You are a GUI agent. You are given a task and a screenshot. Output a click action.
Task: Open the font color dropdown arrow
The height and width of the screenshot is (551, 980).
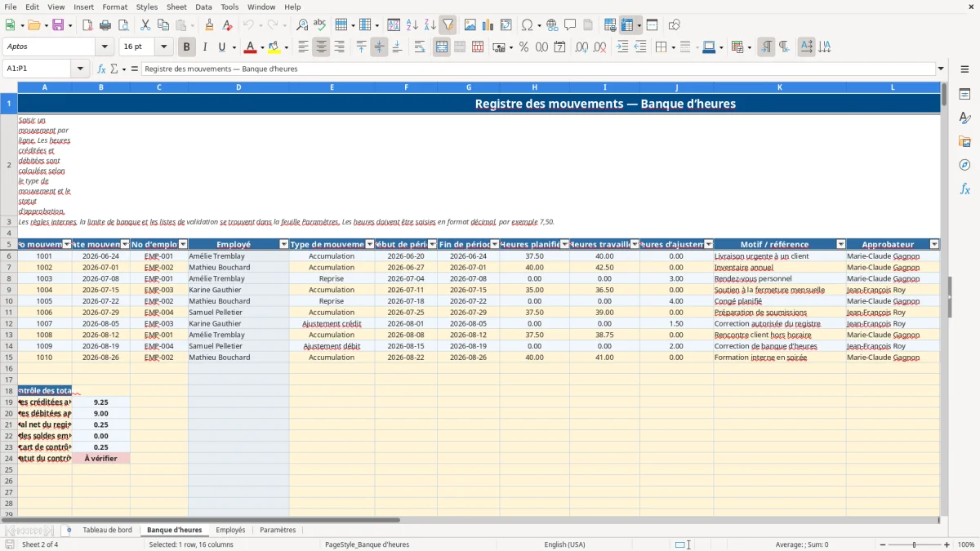(x=263, y=47)
